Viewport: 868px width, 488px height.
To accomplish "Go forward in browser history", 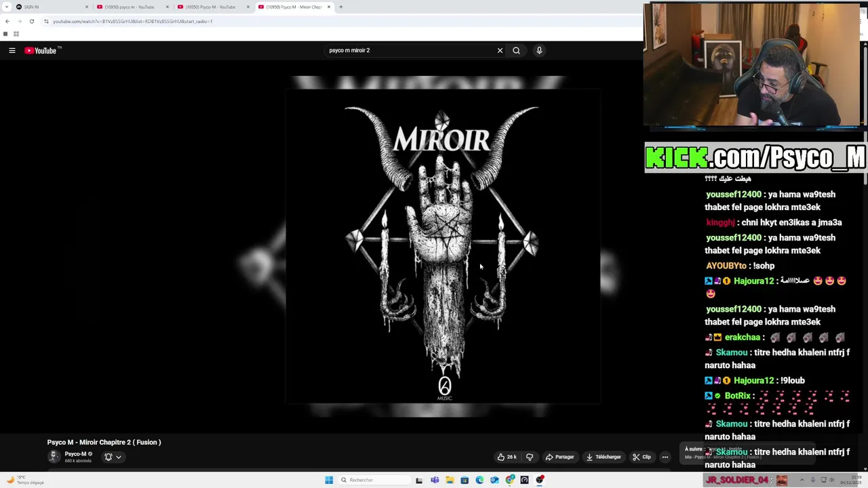I will tap(19, 21).
